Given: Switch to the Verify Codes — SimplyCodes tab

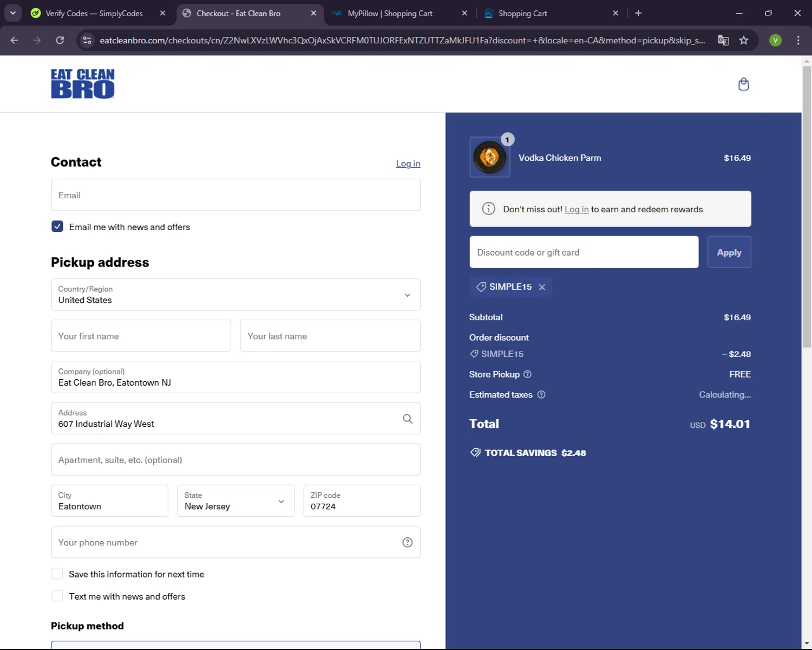Looking at the screenshot, I should (x=94, y=13).
